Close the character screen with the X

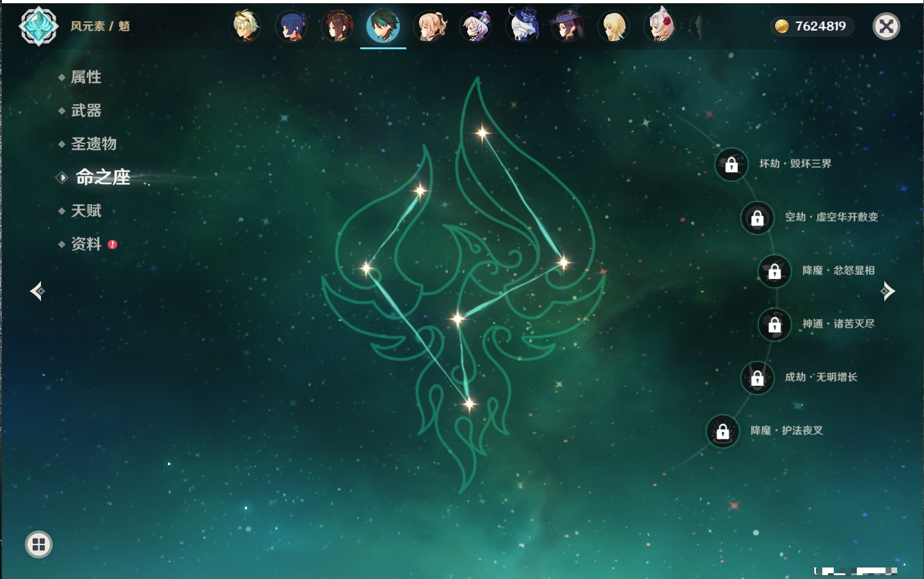coord(887,26)
